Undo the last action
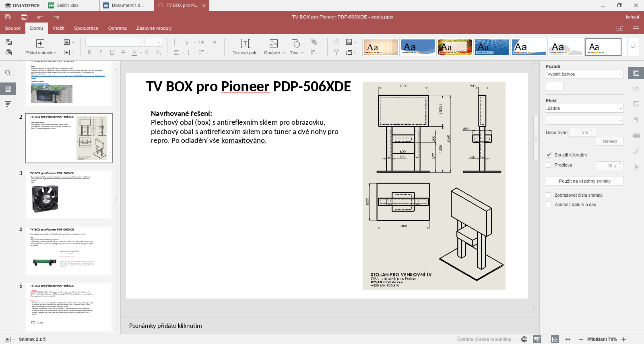644x344 pixels. click(40, 17)
